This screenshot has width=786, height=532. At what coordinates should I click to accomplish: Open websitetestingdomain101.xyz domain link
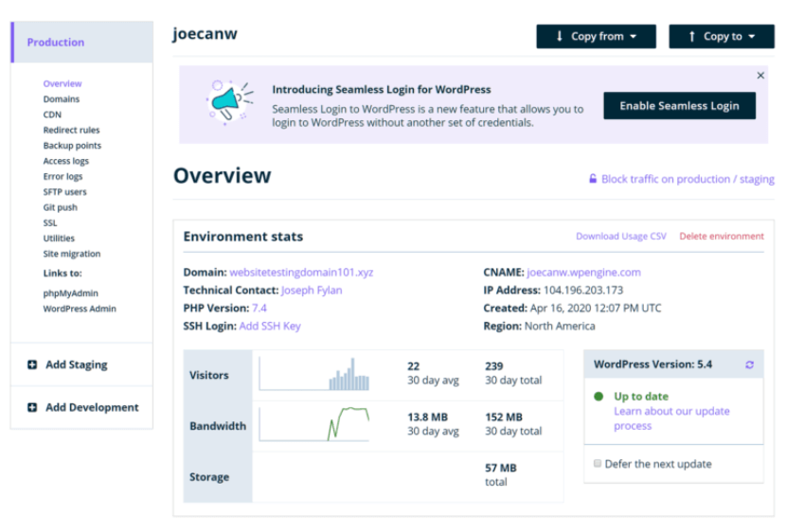point(301,273)
